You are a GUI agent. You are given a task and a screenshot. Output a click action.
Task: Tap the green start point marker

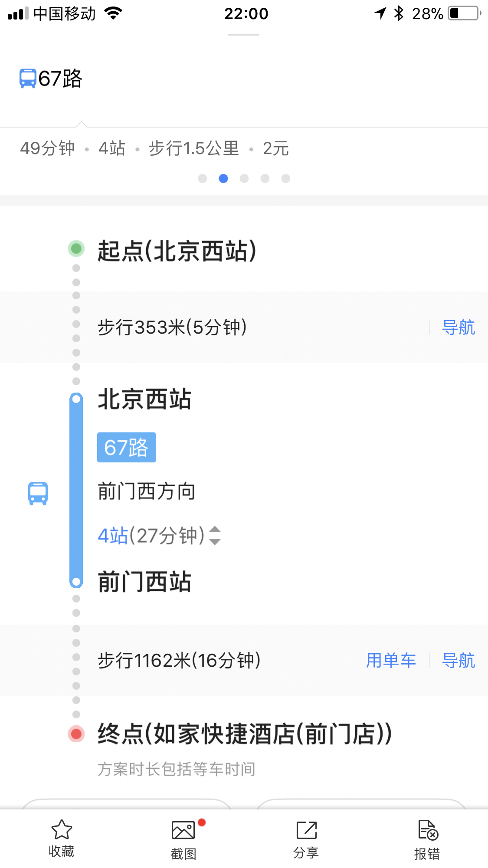[76, 249]
